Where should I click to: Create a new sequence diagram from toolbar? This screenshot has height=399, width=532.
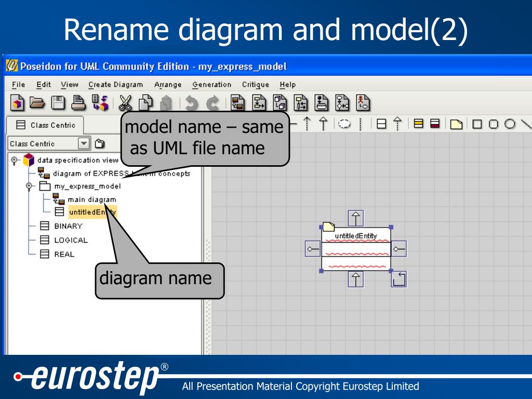tap(301, 103)
